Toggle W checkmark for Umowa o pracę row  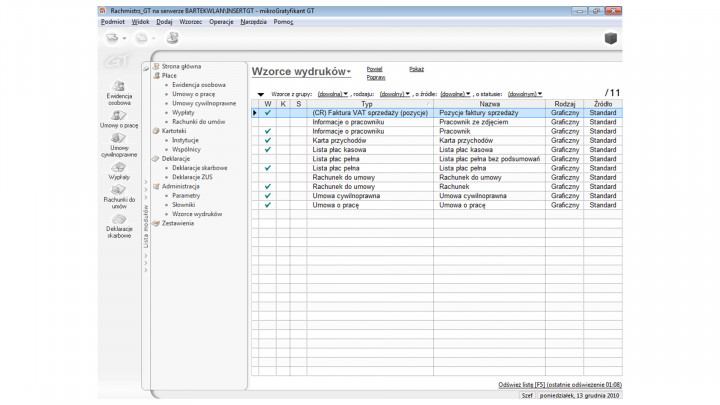tap(267, 205)
